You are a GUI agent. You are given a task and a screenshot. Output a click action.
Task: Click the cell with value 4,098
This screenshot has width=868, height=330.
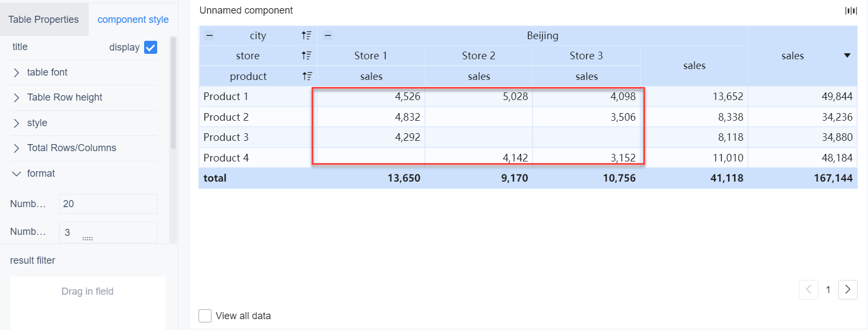pyautogui.click(x=586, y=96)
